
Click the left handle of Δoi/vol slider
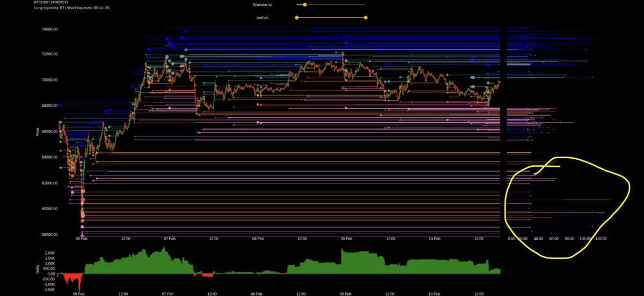click(297, 17)
